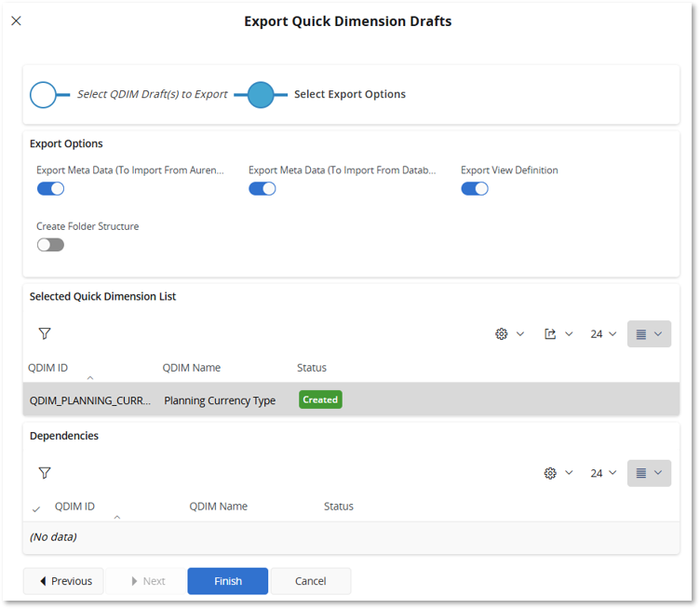This screenshot has height=609, width=700.
Task: Sort by QDIM Name in Selected Quick Dimension List
Action: [x=192, y=368]
